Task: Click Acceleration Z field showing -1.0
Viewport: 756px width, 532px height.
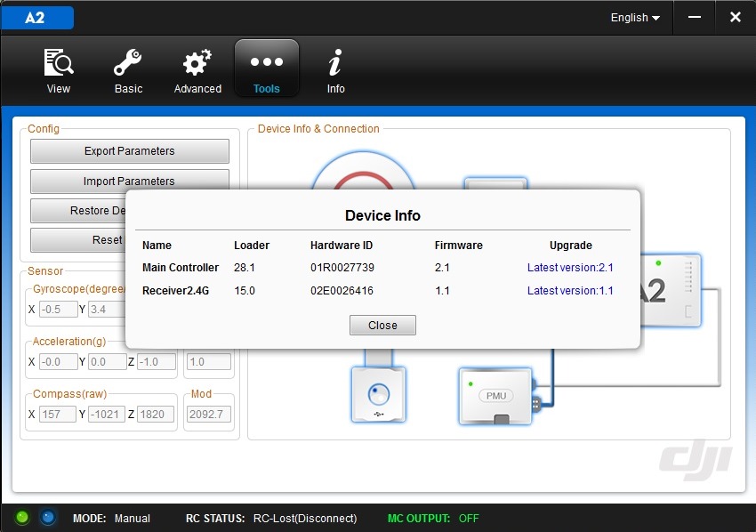Action: pyautogui.click(x=157, y=362)
